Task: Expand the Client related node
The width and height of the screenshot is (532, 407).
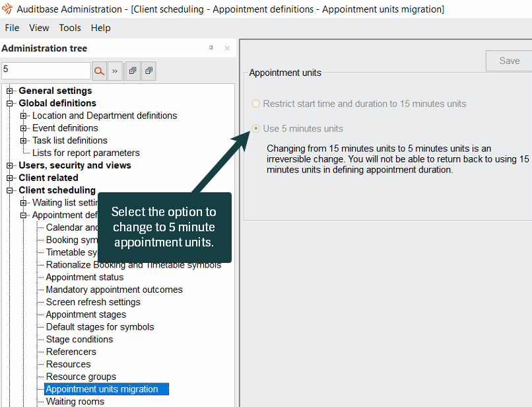Action: coord(10,178)
